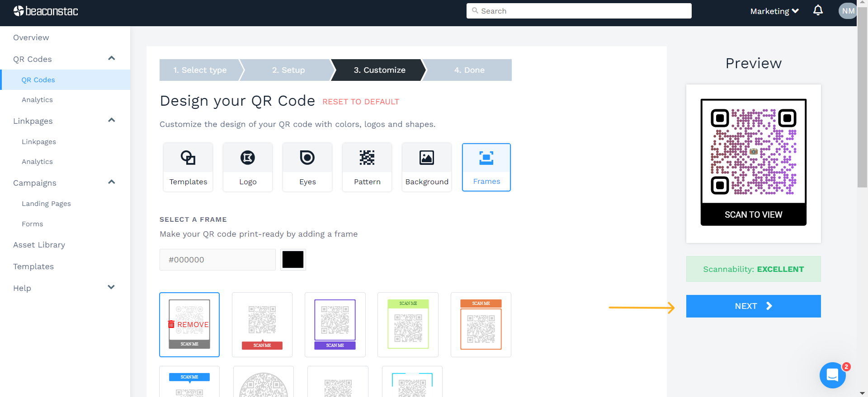Open Asset Library in sidebar
Image resolution: width=868 pixels, height=397 pixels.
pyautogui.click(x=39, y=245)
